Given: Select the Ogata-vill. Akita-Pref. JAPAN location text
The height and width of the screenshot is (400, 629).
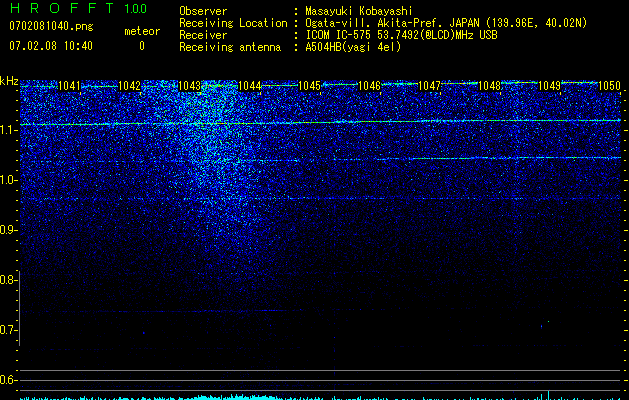Looking at the screenshot, I should (x=446, y=23).
